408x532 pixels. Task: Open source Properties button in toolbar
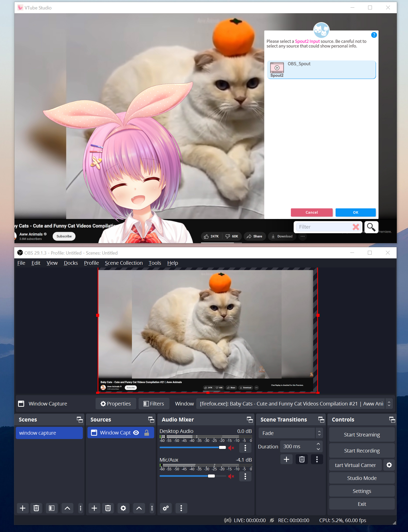[x=116, y=403]
